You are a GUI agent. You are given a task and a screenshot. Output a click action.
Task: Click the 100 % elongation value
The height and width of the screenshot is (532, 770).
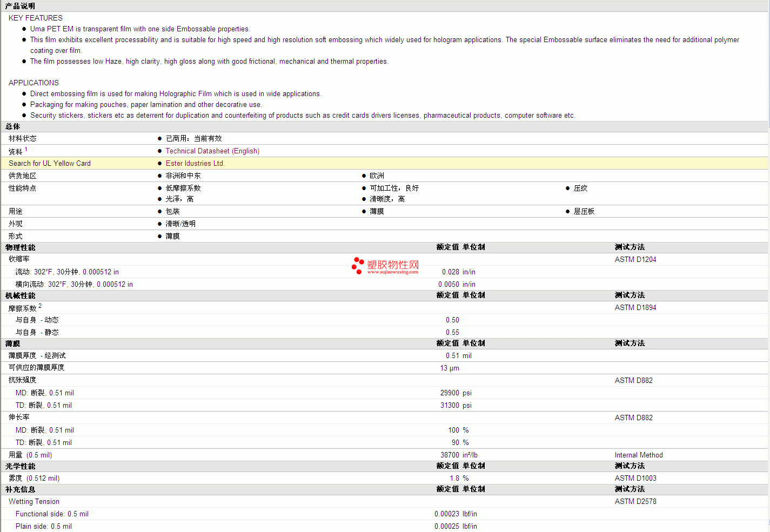459,430
